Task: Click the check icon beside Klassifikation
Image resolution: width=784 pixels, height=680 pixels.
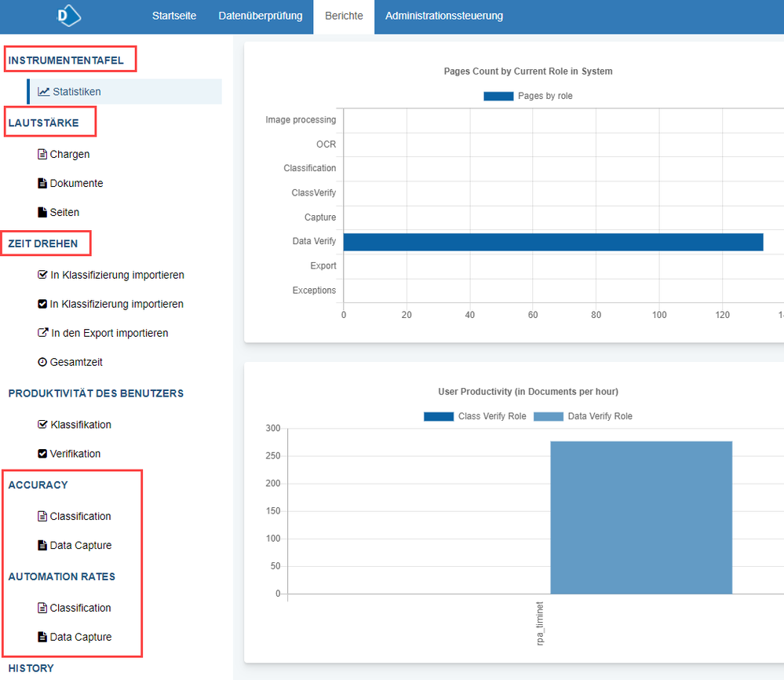Action: [43, 424]
